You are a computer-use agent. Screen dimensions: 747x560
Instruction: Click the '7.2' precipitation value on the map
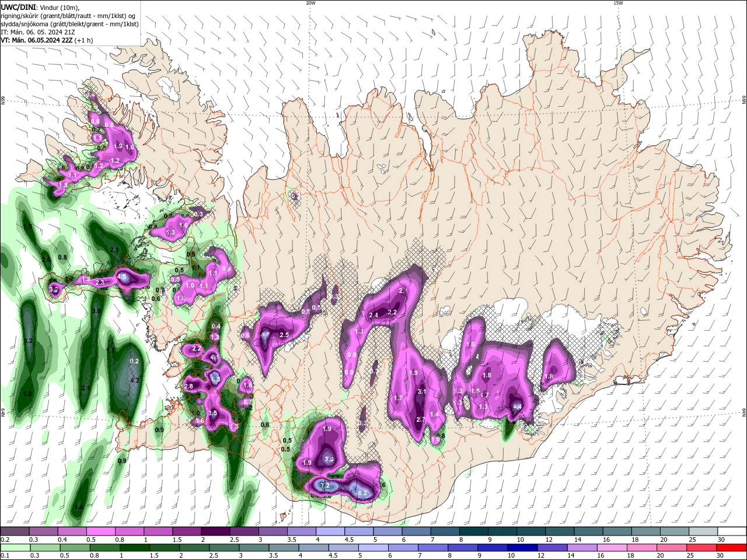tap(326, 485)
